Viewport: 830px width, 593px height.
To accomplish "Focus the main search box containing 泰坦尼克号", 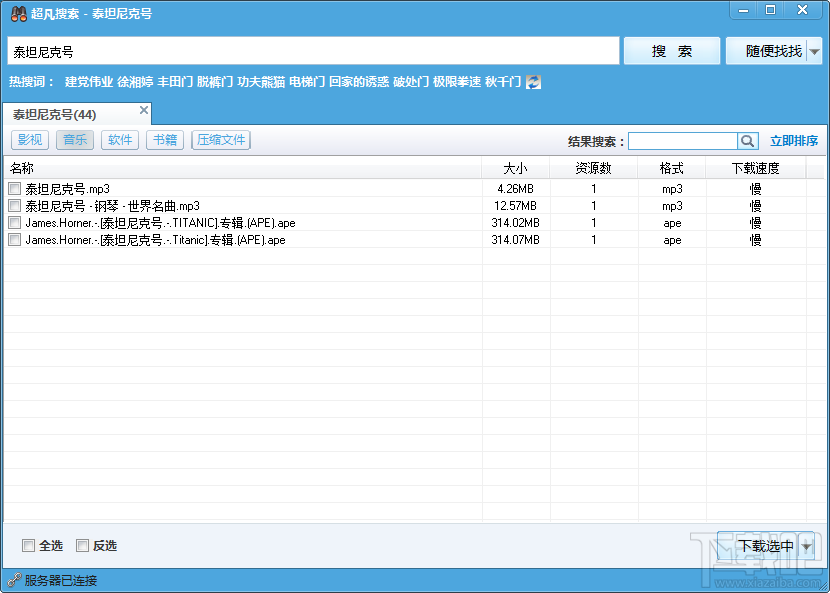I will (x=313, y=51).
